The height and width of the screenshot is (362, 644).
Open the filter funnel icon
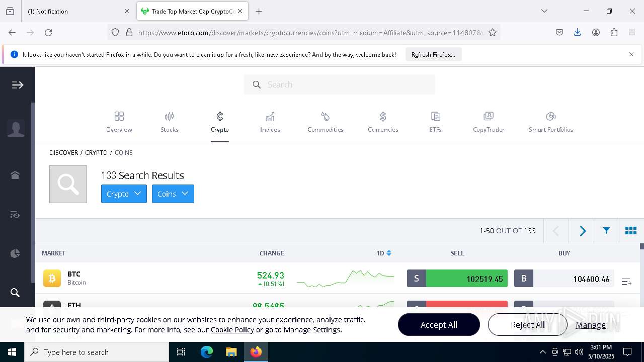(x=606, y=231)
